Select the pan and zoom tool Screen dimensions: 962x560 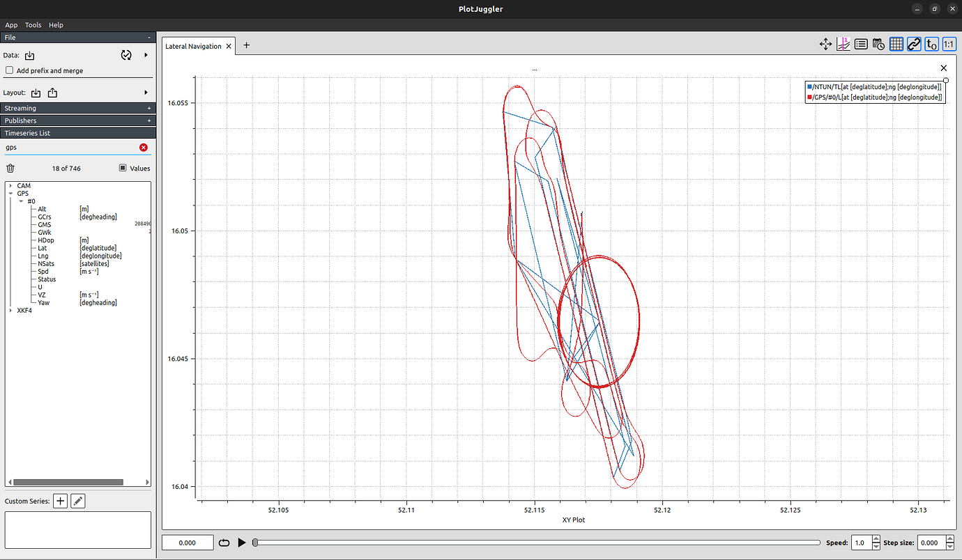[825, 44]
